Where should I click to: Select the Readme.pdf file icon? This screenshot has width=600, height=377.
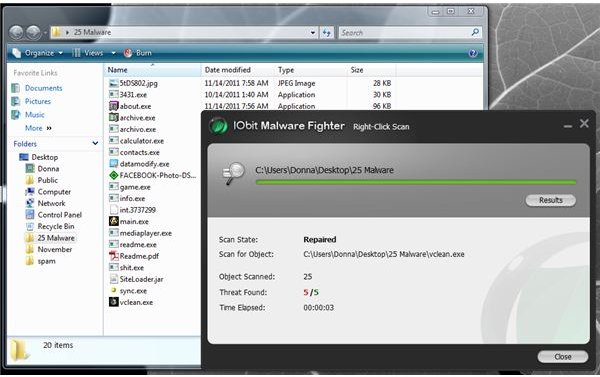pos(114,256)
